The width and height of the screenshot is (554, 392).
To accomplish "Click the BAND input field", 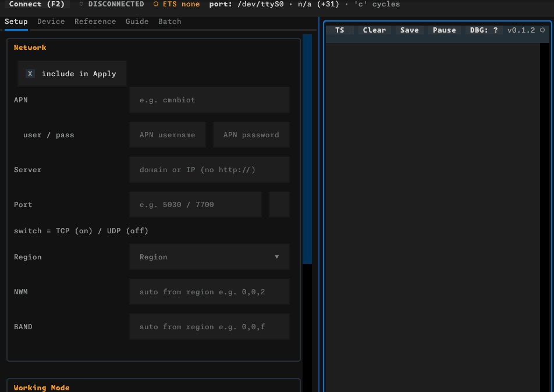I will [209, 327].
